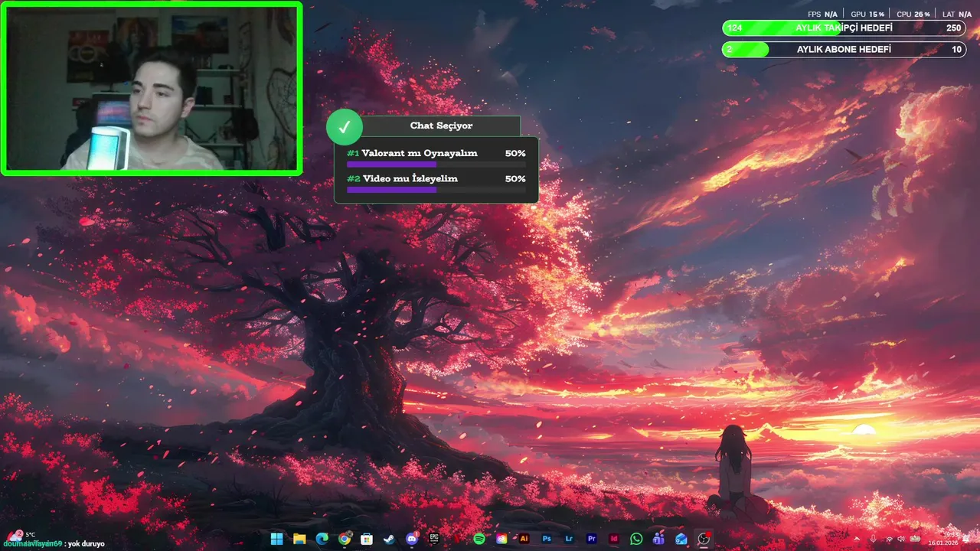
Task: Click the green checkmark poll icon
Action: pos(345,127)
